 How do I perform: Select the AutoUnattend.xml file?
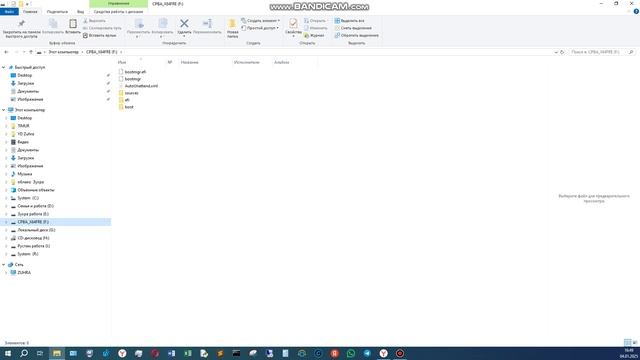pos(141,86)
